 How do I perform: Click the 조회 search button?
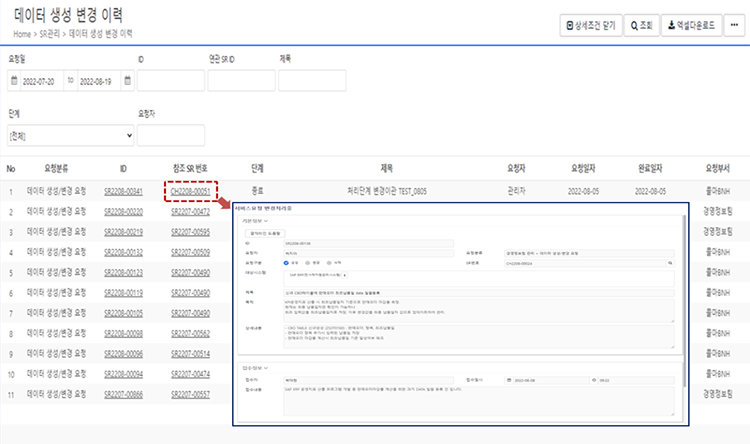[x=639, y=27]
